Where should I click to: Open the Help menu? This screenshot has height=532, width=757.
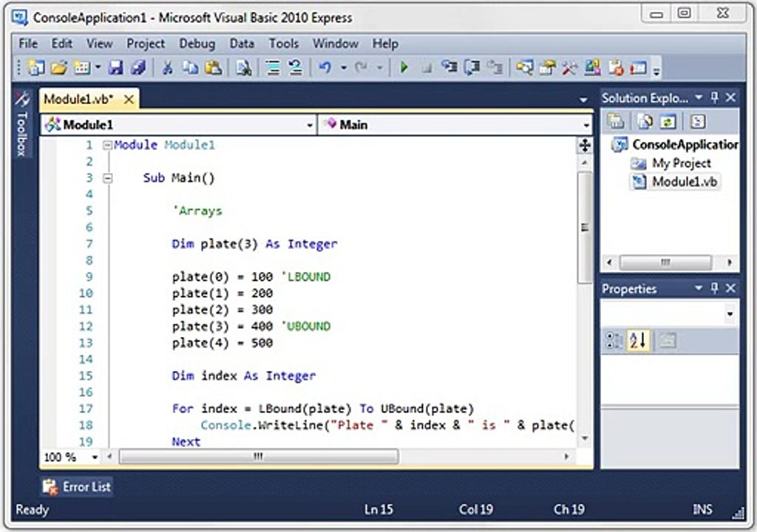point(384,44)
